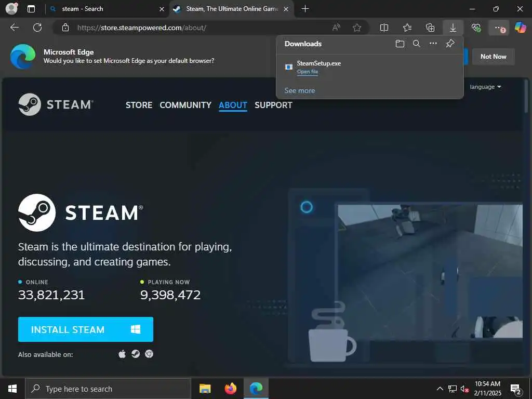Open tab actions menu icon

point(31,9)
